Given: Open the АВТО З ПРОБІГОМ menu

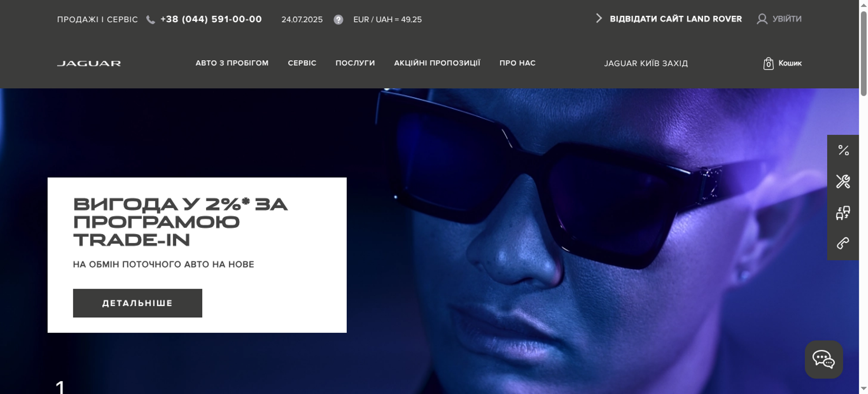Looking at the screenshot, I should 232,63.
